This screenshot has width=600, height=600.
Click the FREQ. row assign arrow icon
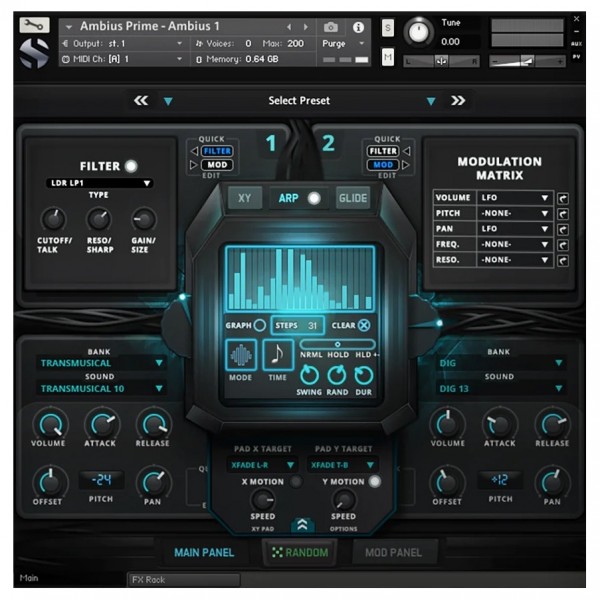(562, 245)
